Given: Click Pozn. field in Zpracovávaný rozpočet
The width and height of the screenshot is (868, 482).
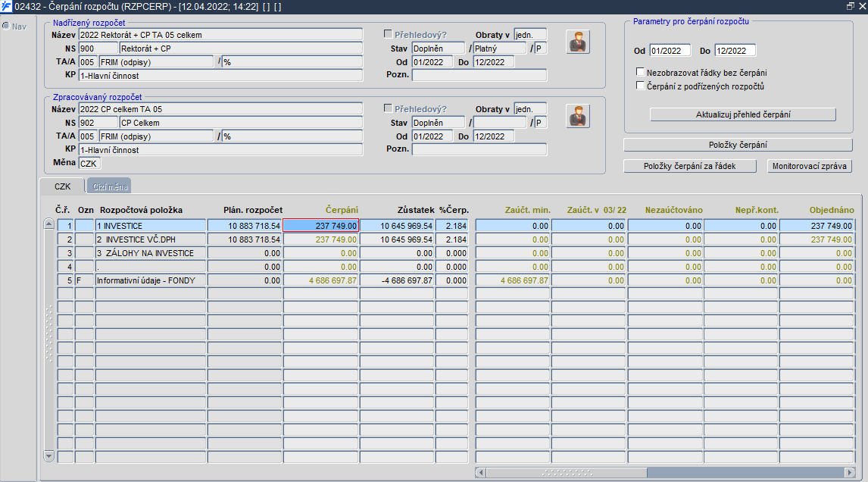Looking at the screenshot, I should click(x=479, y=149).
